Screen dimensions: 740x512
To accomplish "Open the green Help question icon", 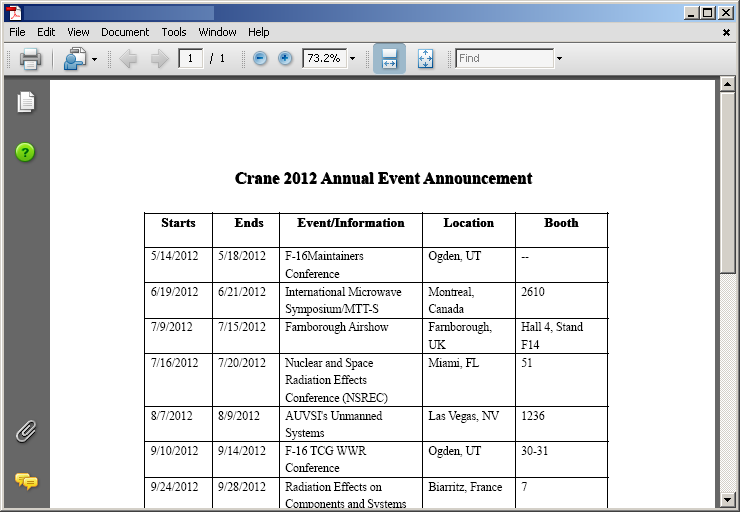I will click(25, 152).
